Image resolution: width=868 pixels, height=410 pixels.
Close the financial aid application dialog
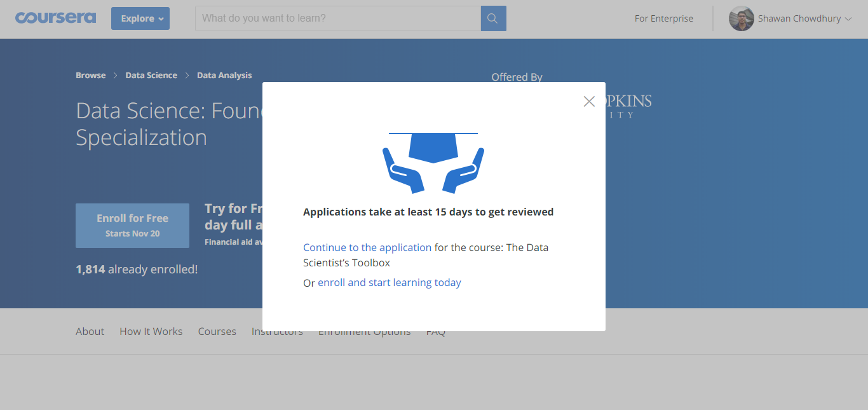589,102
